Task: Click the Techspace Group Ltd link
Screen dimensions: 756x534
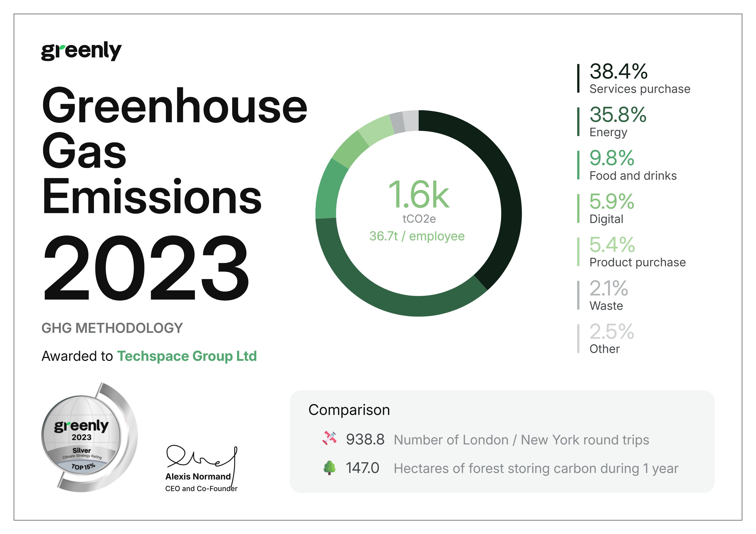Action: [x=187, y=356]
